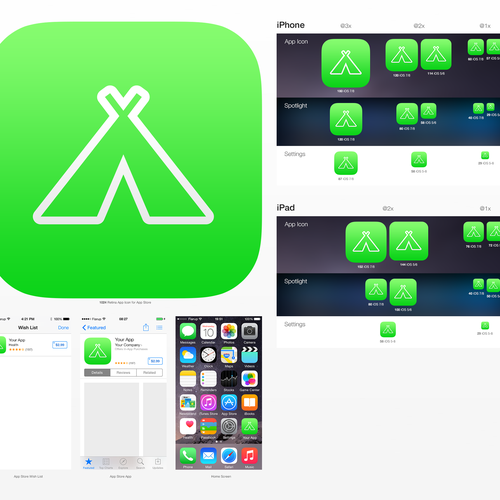
Task: Open the Photos app icon
Action: (x=229, y=331)
